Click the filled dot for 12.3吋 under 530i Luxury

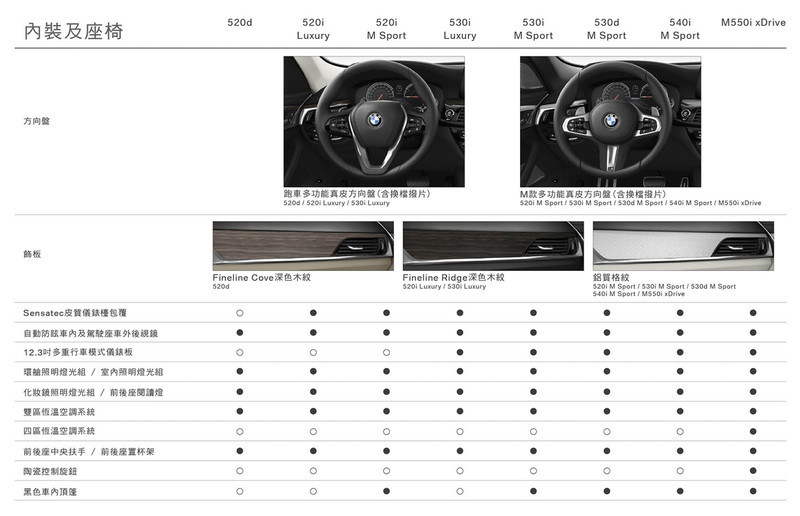(x=460, y=352)
